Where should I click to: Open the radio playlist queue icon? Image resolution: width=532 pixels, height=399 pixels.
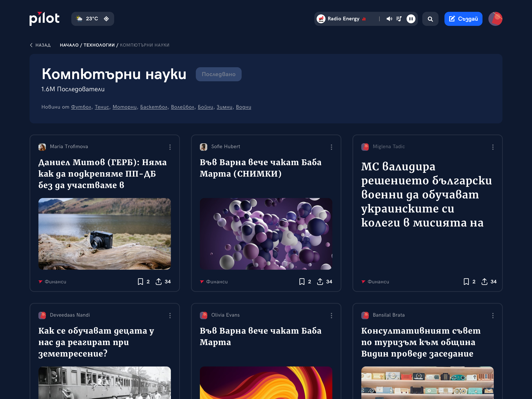coord(399,19)
